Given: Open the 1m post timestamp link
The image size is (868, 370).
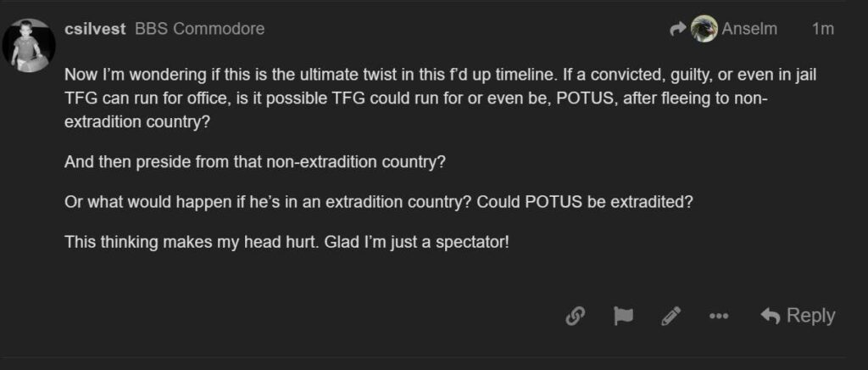Looking at the screenshot, I should [822, 29].
